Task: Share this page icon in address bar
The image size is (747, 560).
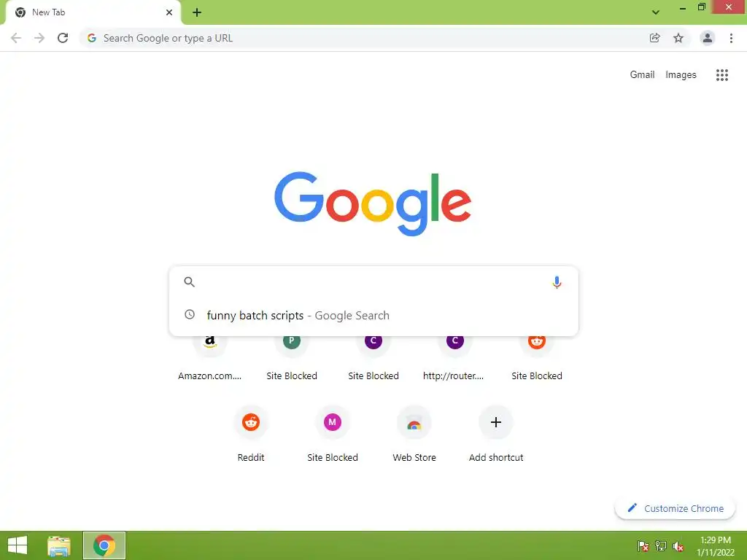Action: point(654,38)
